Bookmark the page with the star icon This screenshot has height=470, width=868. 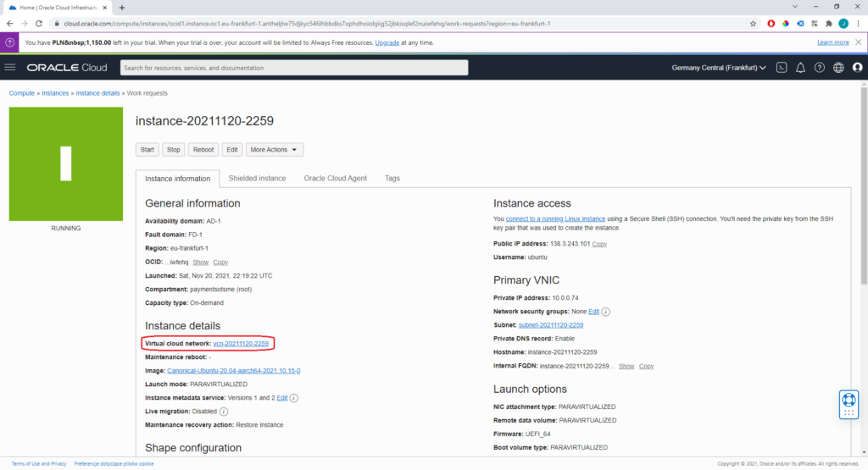click(x=753, y=24)
